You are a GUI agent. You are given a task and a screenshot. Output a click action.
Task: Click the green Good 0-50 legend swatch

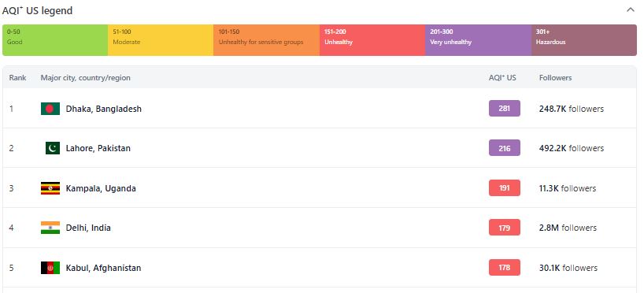[55, 40]
